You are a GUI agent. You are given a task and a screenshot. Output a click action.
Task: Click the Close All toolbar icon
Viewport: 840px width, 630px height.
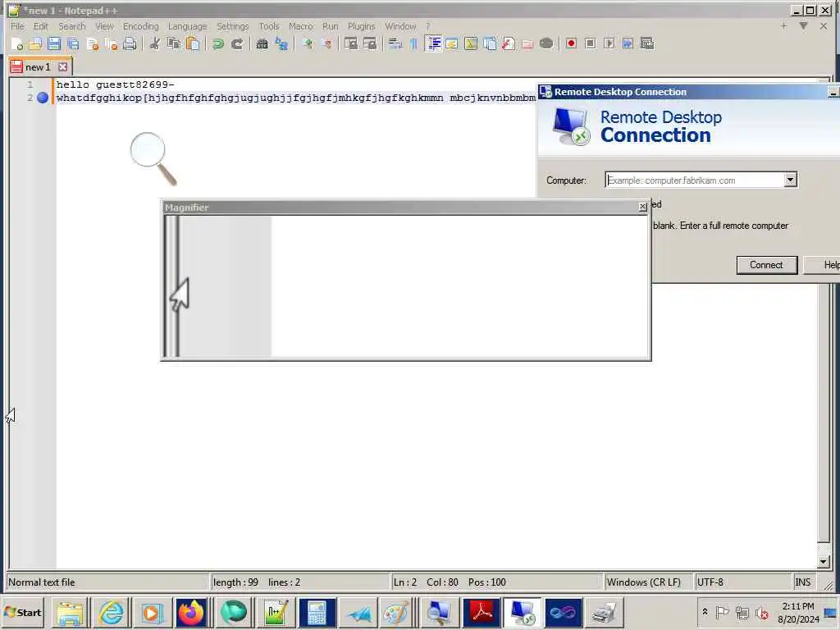[x=111, y=44]
